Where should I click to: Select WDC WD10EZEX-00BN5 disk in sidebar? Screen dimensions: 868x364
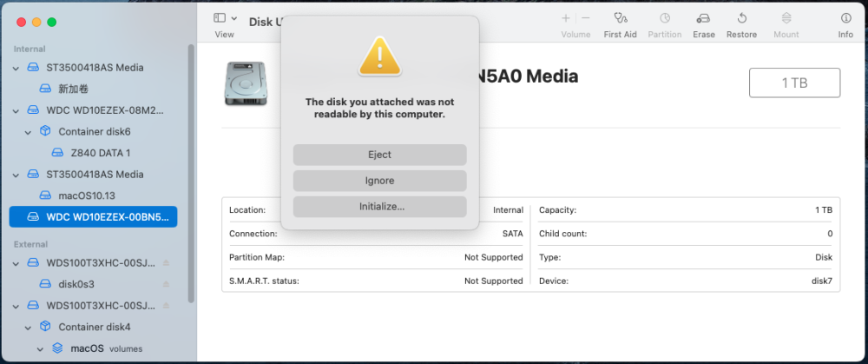click(93, 217)
